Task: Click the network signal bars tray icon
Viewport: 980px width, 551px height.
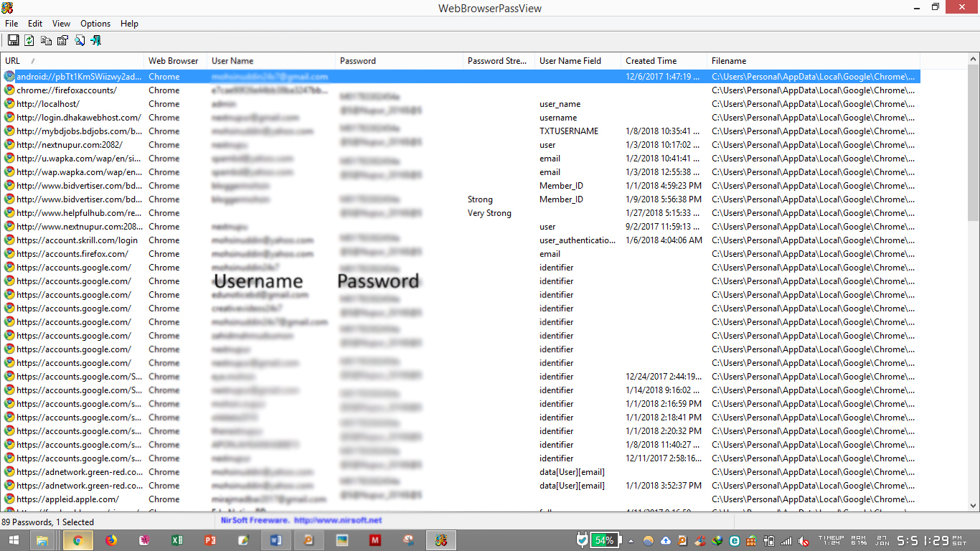Action: tap(786, 540)
